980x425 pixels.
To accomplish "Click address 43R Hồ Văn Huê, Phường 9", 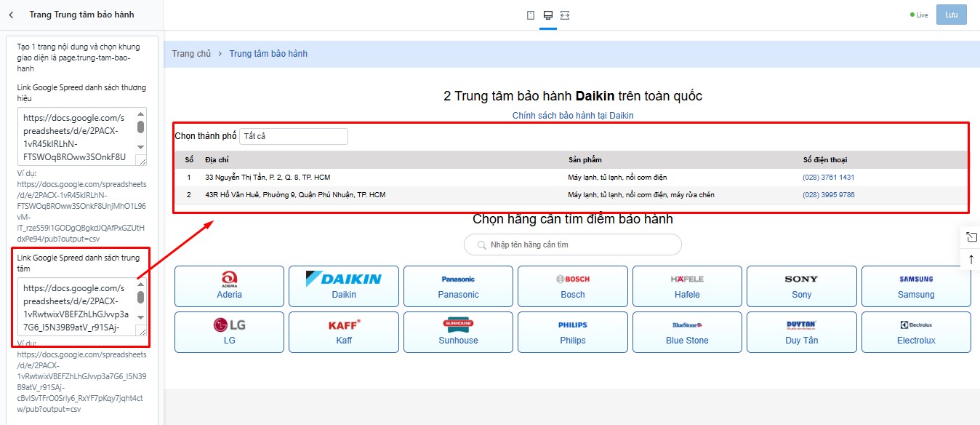I will pos(295,195).
